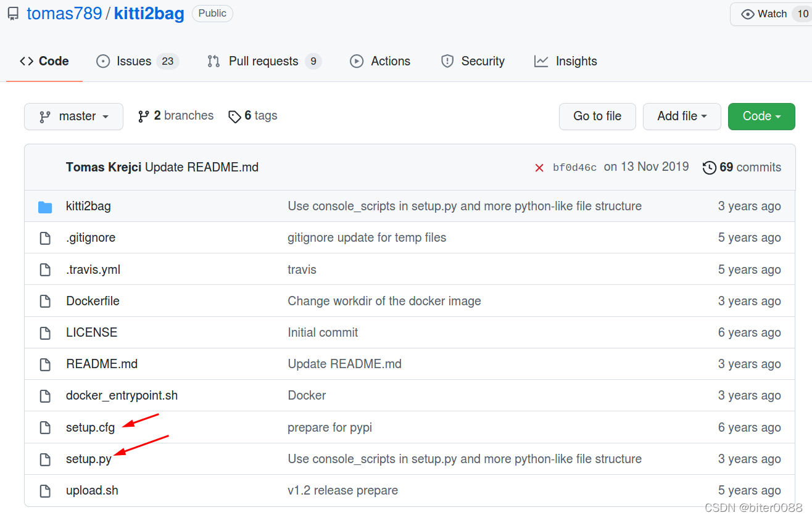Open the .travis.yml file
Viewport: 812px width, 518px height.
click(93, 269)
